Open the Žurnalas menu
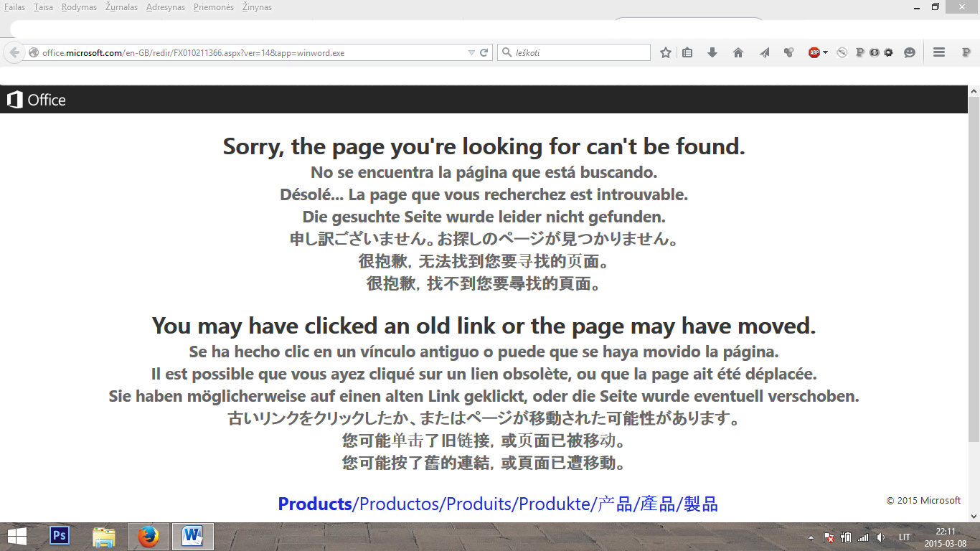Viewport: 980px width, 551px height. tap(121, 7)
